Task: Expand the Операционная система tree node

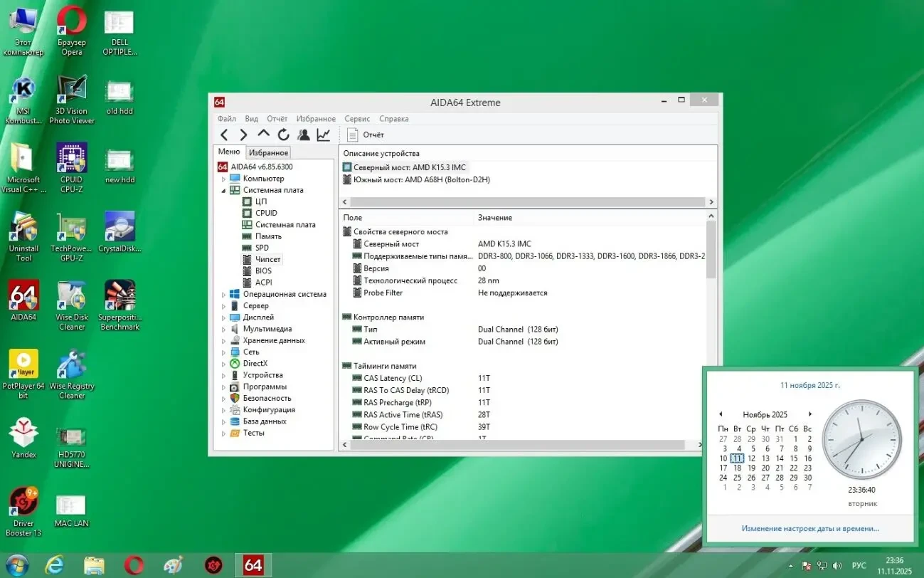Action: pos(224,294)
